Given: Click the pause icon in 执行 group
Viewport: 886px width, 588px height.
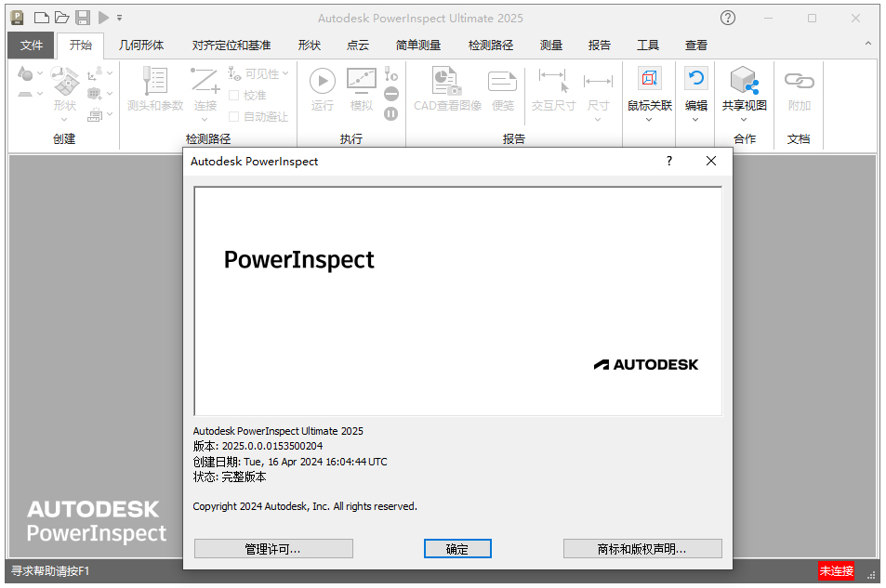Looking at the screenshot, I should point(391,114).
